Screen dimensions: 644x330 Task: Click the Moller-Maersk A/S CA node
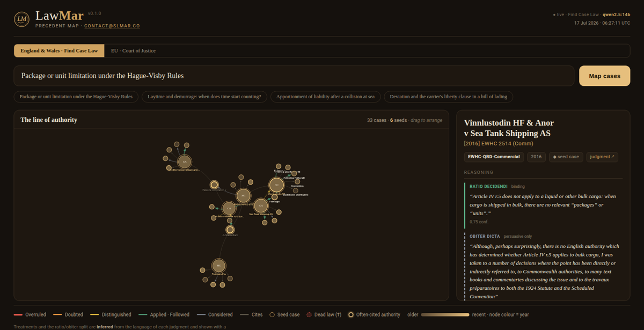point(229,208)
